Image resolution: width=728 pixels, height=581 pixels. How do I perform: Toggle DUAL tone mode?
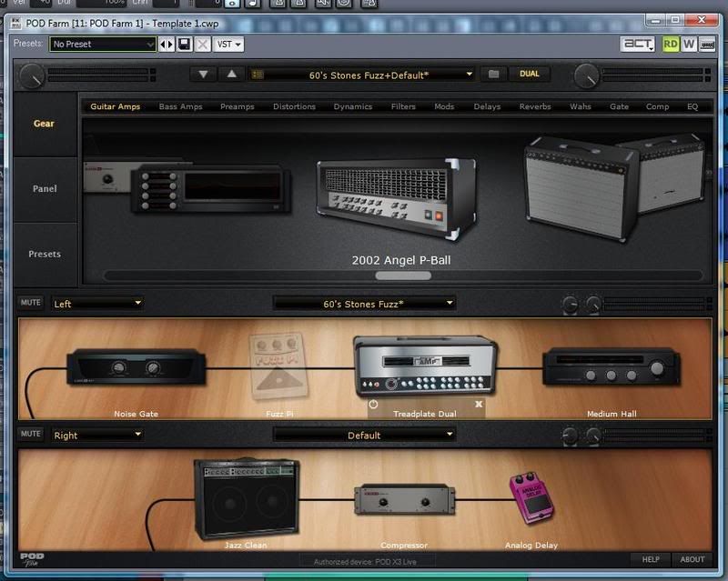click(530, 74)
